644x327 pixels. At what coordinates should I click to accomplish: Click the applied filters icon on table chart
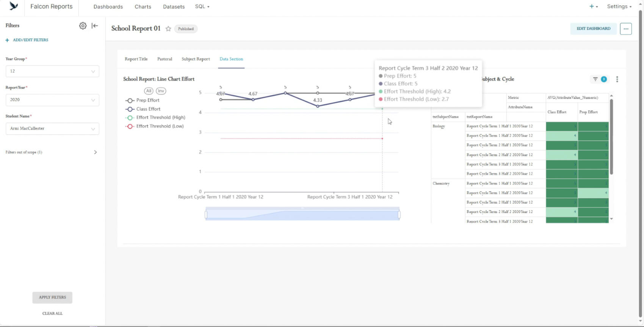pos(595,79)
